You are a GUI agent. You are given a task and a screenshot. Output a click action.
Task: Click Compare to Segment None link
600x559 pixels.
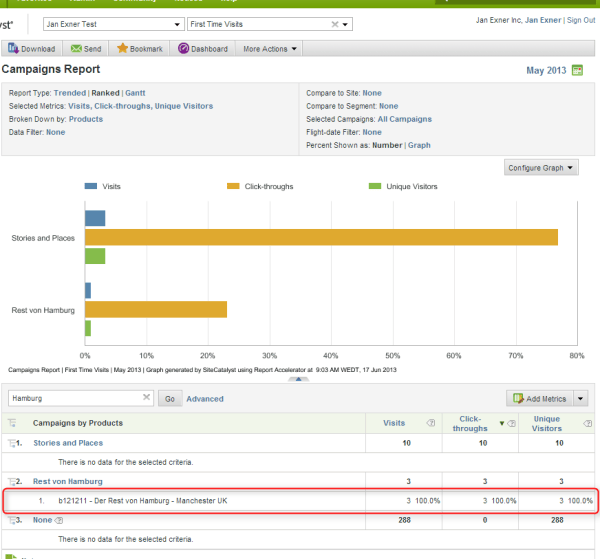coord(388,106)
